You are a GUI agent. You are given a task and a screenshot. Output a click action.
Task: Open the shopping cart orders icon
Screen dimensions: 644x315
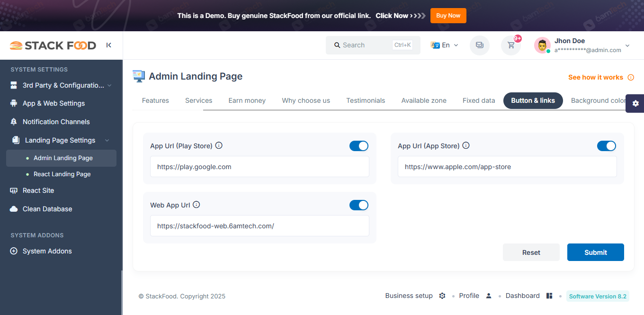511,45
